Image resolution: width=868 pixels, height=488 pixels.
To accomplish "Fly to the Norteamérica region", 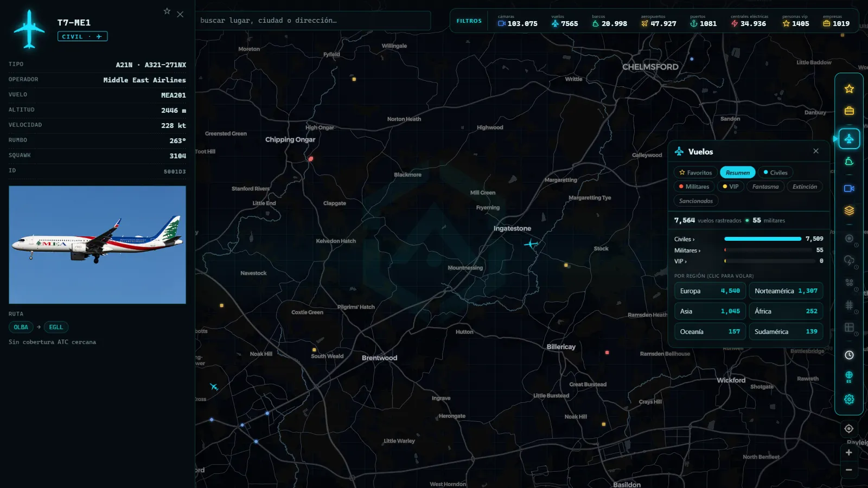I will point(786,291).
